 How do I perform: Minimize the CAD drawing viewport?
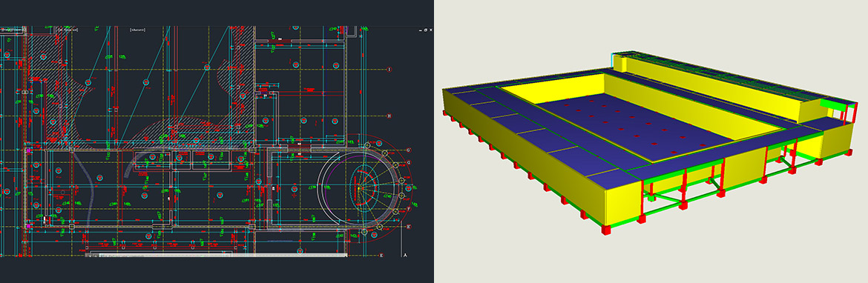pos(420,30)
